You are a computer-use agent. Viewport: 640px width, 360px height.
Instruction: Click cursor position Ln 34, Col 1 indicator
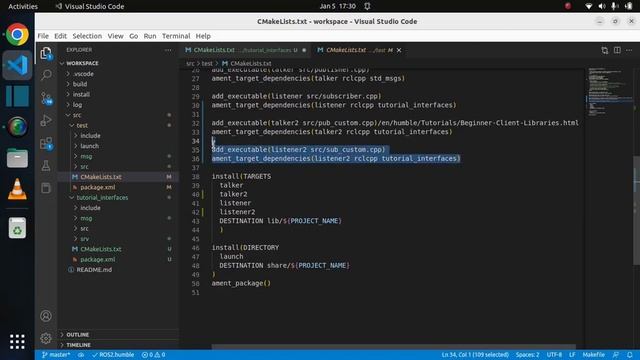(475, 355)
